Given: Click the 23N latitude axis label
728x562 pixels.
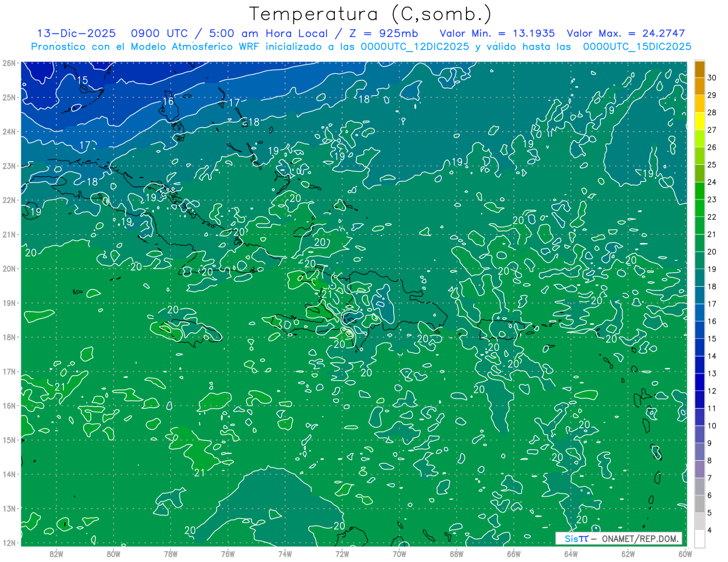Looking at the screenshot, I should [8, 166].
